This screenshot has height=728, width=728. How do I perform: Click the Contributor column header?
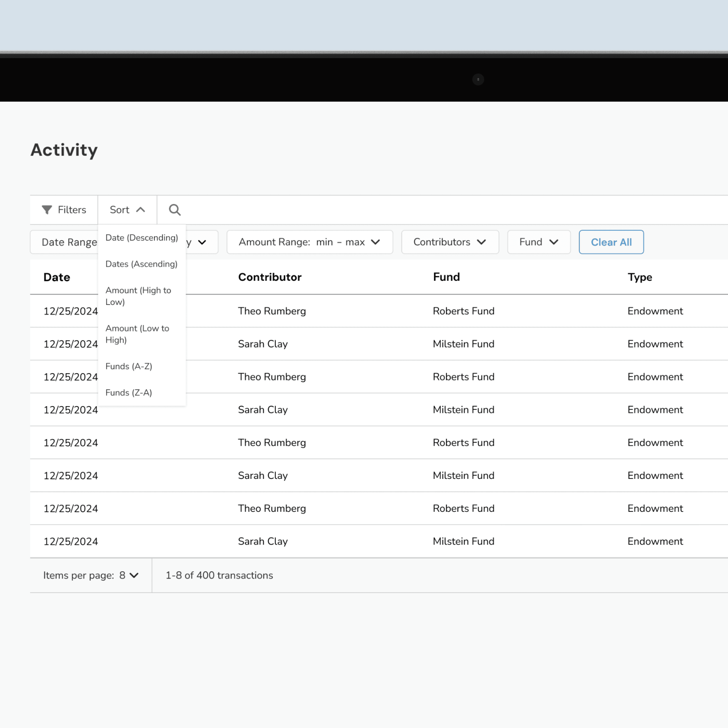[270, 277]
